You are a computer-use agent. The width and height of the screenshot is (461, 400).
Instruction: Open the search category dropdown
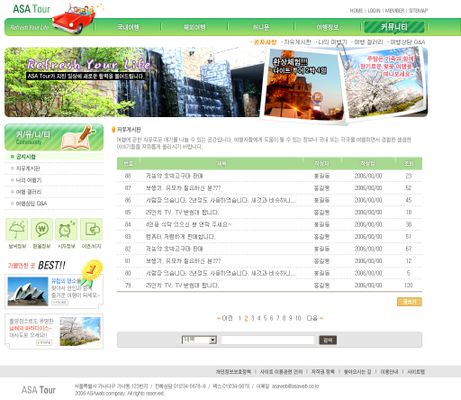pyautogui.click(x=199, y=340)
